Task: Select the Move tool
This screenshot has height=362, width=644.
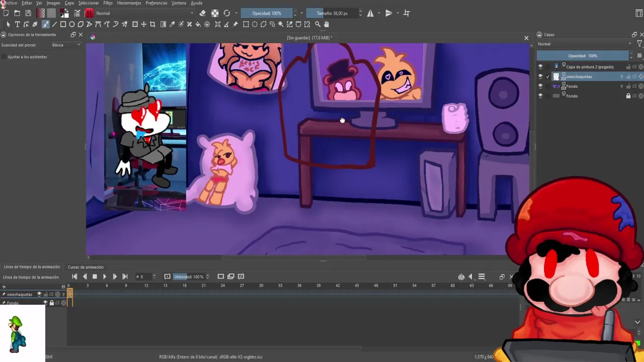Action: point(144,24)
